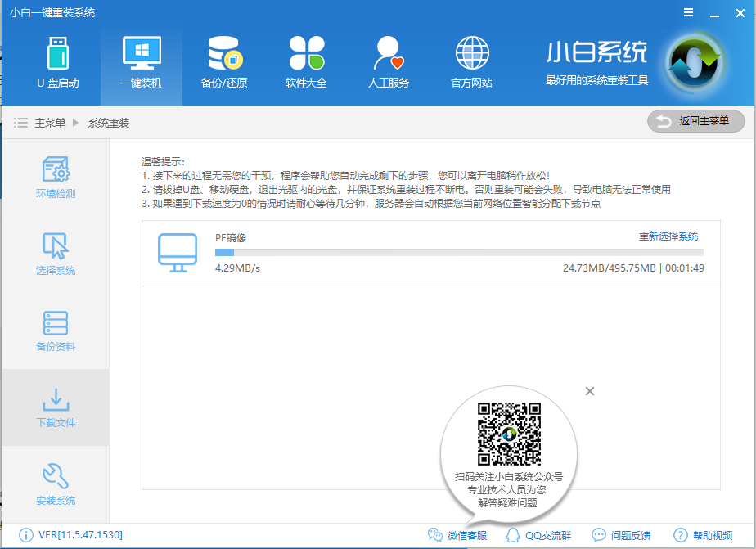Select the U盘启动 tab icon
The width and height of the screenshot is (756, 549).
pos(58,55)
